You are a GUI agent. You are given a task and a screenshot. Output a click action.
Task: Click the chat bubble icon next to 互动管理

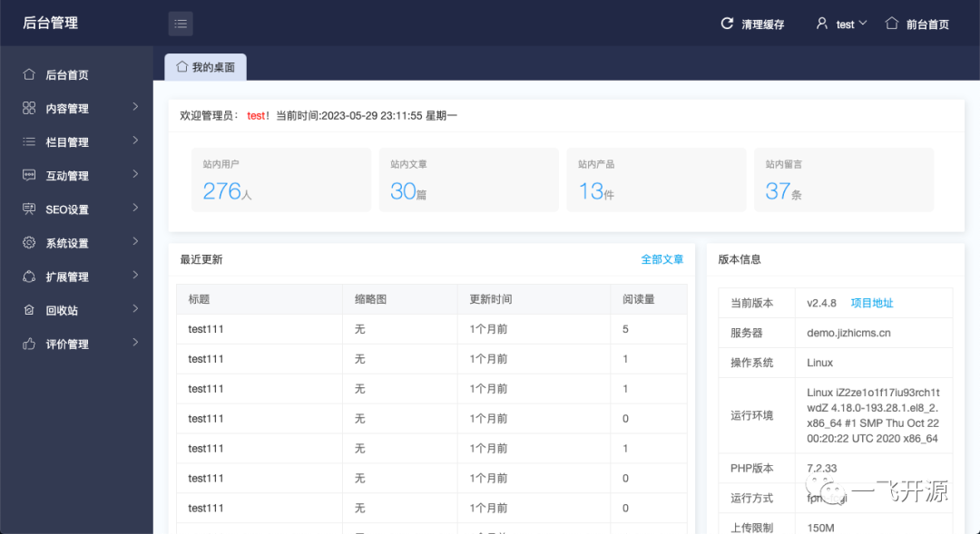point(29,176)
